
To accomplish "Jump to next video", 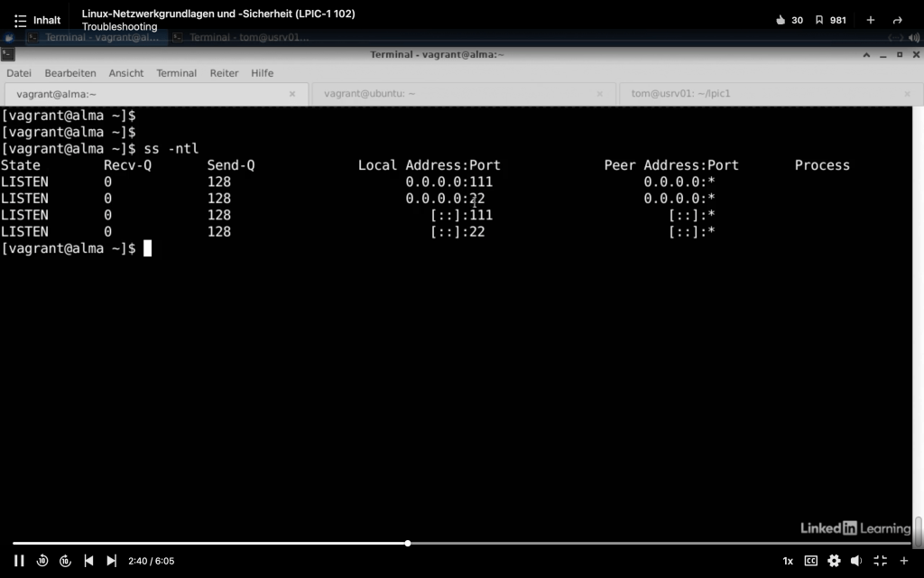I will [111, 561].
